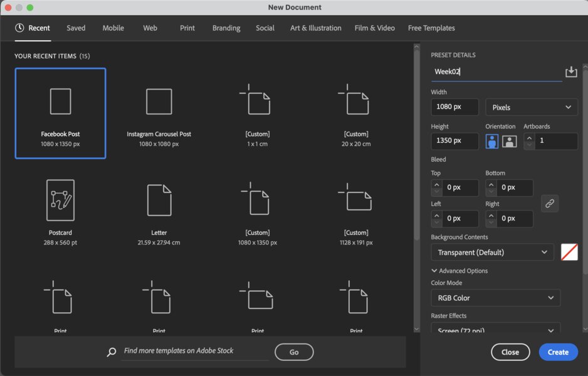
Task: Set orientation to portrait
Action: coord(492,141)
